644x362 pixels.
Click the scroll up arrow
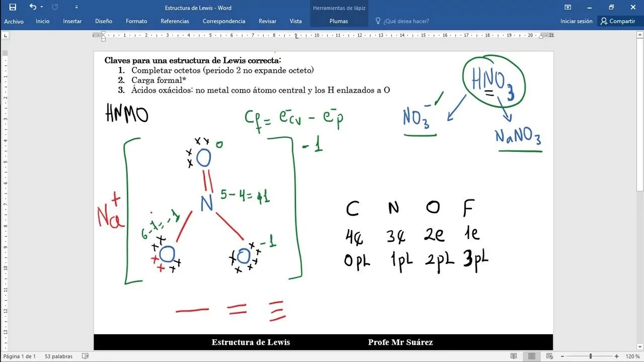[640, 36]
